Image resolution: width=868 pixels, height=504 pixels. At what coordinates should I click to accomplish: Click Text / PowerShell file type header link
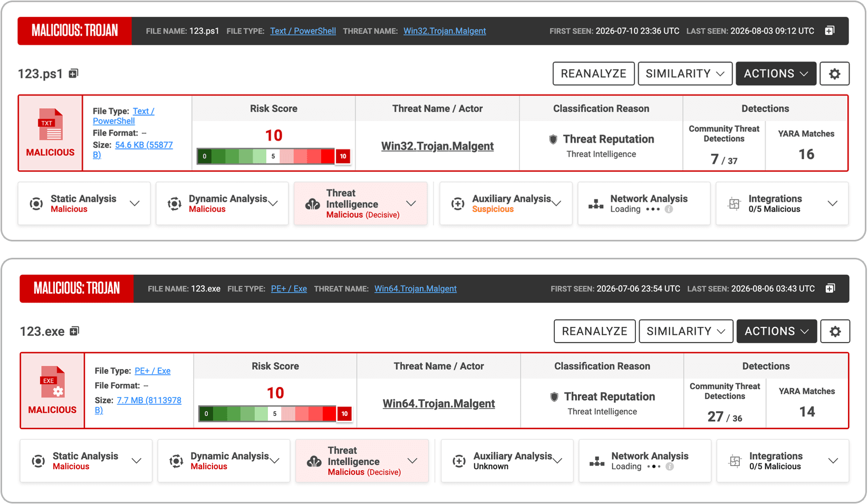[303, 31]
